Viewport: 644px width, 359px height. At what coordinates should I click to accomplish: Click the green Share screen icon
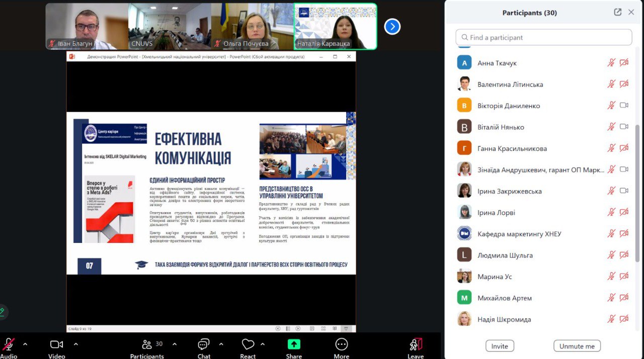pyautogui.click(x=294, y=344)
